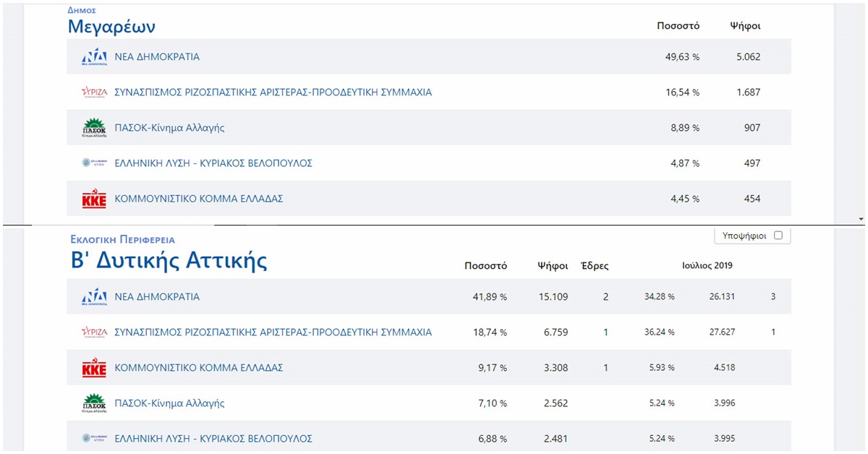868x454 pixels.
Task: Open the ΚΟΜΜΟΥΝΙΣΤΙΚΟ ΚΟΜΜΑ ΕΛΛΑΔΑΣ link under Μεγαρέων
Action: [199, 199]
